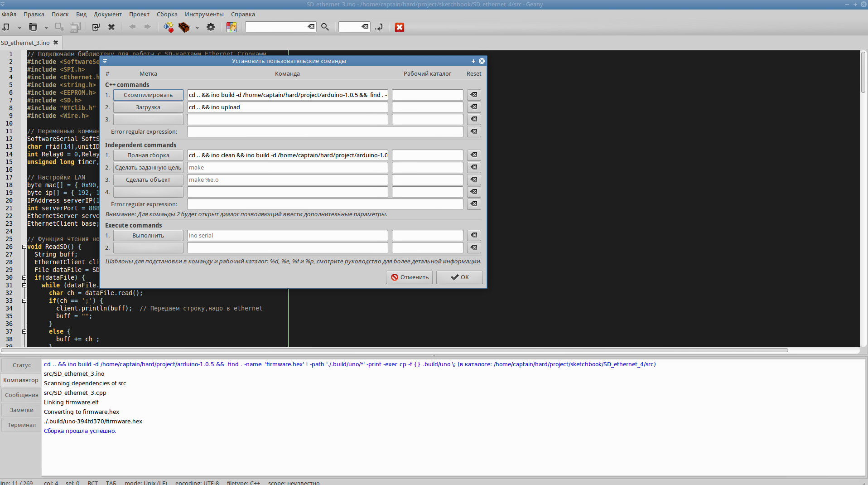Reset the Полная сборка command row
Image resolution: width=868 pixels, height=485 pixels.
[474, 155]
